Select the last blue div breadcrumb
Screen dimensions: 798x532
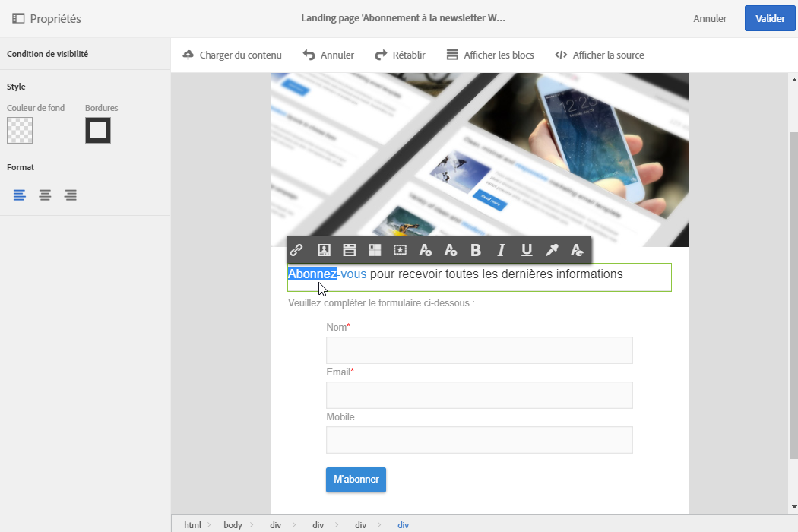(403, 525)
